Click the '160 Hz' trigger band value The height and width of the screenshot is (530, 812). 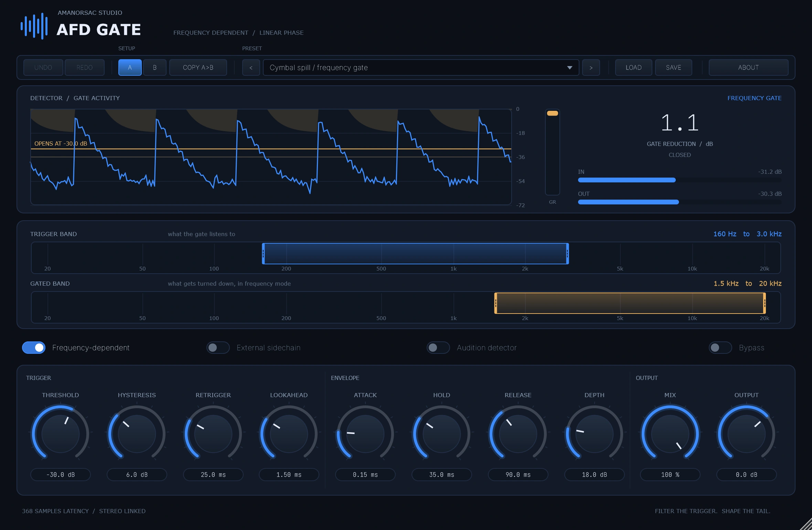[x=725, y=234]
